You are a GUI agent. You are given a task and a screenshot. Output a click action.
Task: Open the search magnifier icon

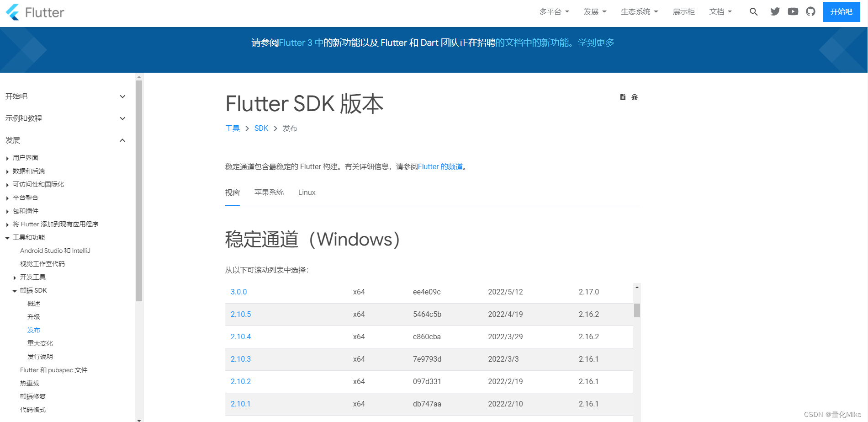coord(754,12)
